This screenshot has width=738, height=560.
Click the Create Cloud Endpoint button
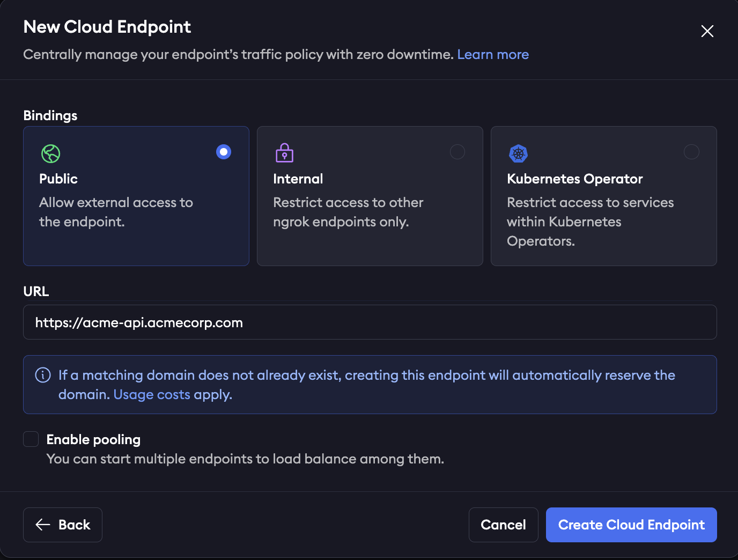(x=631, y=525)
